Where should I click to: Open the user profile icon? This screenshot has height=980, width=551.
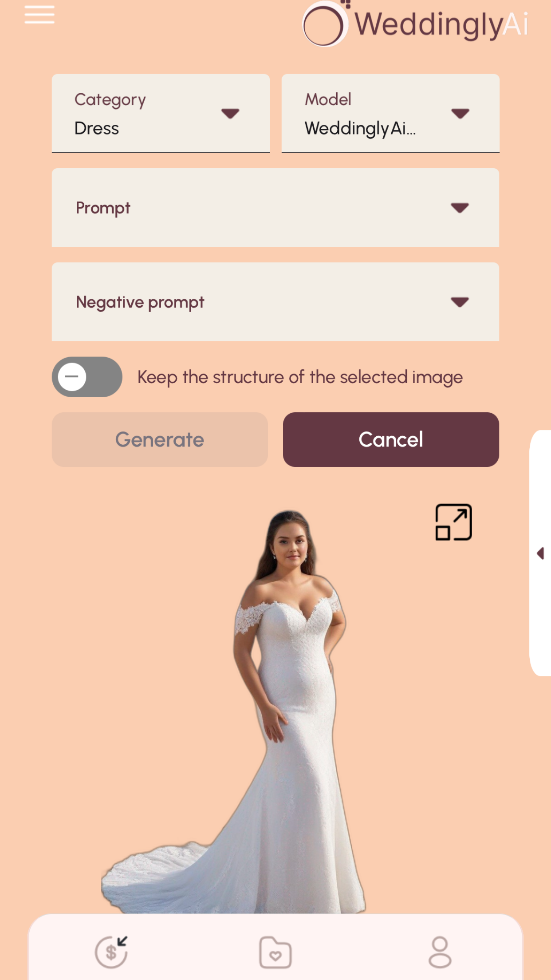pyautogui.click(x=440, y=952)
